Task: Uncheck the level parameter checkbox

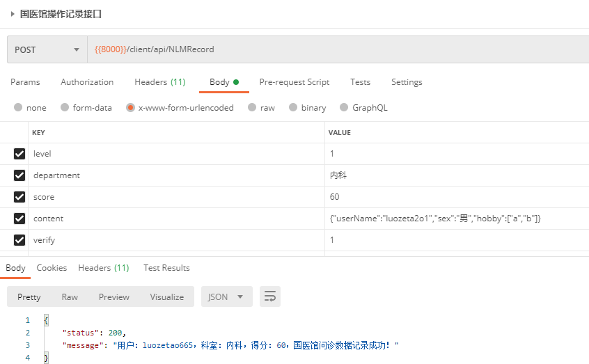Action: (x=19, y=154)
